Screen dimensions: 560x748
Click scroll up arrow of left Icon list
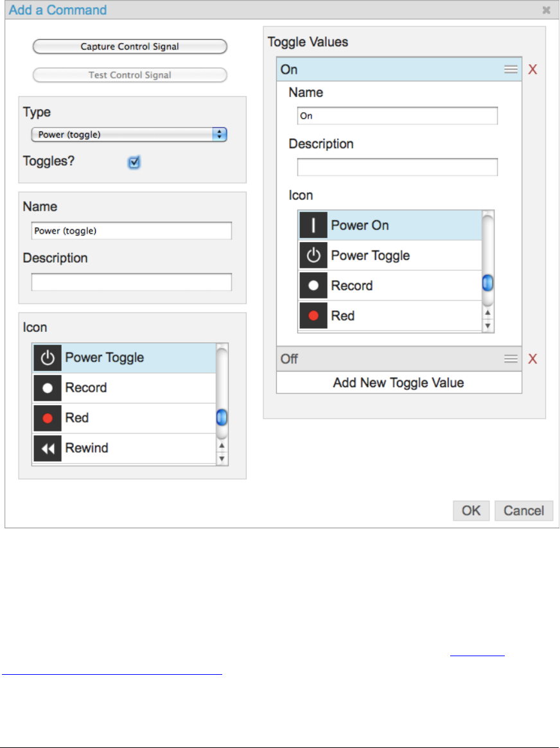222,446
